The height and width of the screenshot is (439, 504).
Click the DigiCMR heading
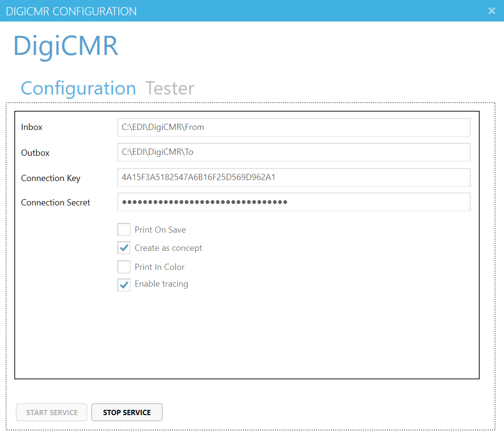pyautogui.click(x=66, y=46)
